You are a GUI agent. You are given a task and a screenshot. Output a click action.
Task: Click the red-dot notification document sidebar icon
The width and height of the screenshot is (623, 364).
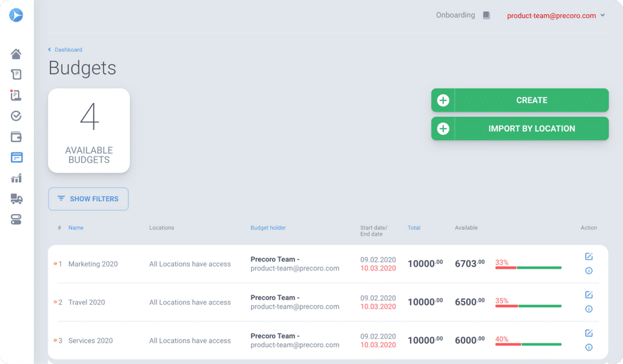click(x=16, y=95)
